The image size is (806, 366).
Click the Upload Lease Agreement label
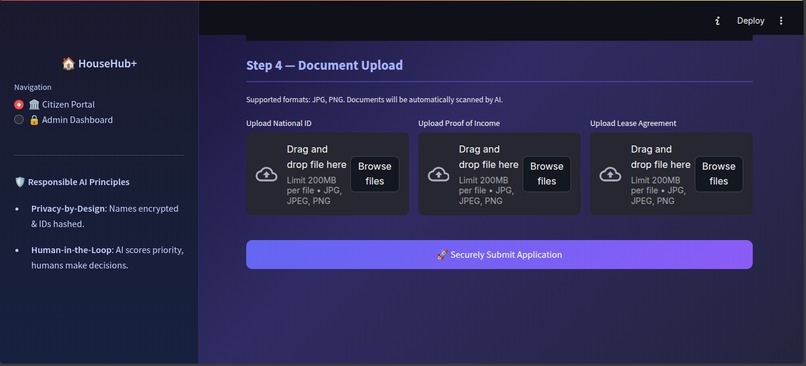633,123
